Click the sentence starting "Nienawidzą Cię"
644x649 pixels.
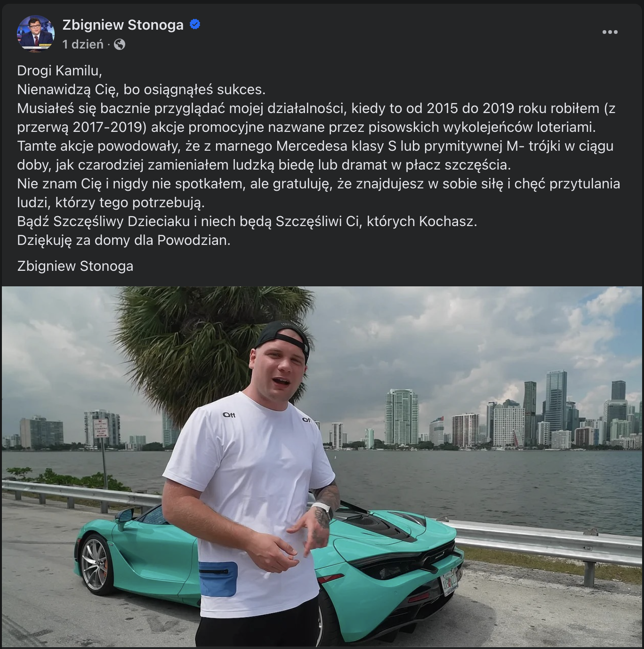[141, 89]
